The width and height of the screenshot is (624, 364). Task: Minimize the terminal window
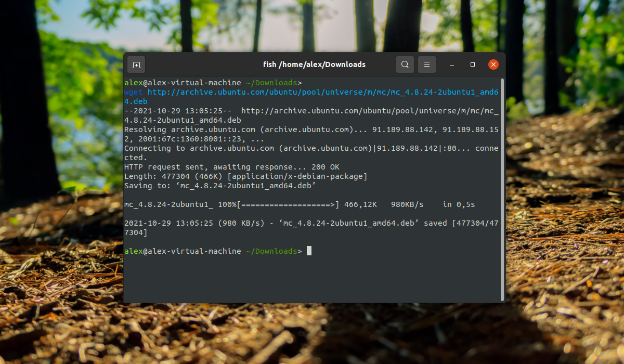pyautogui.click(x=452, y=64)
